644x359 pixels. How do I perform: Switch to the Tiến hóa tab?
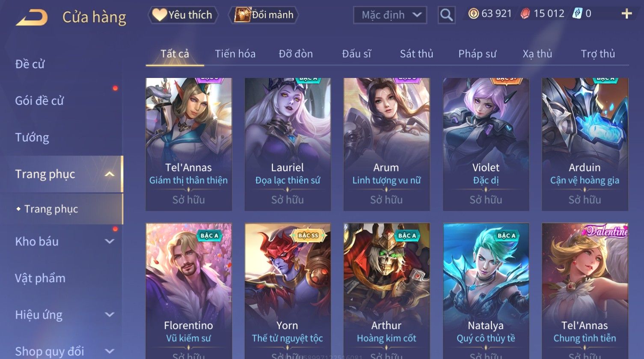pos(235,54)
